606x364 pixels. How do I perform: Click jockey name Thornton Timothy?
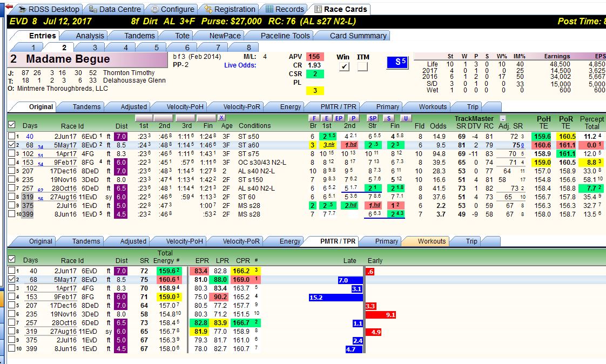coord(129,73)
